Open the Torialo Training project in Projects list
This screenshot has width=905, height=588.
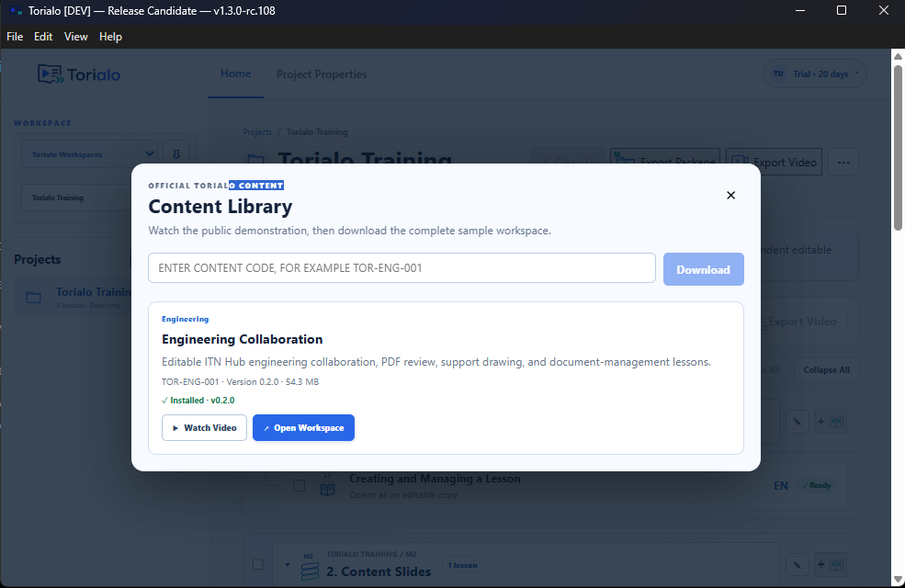click(x=74, y=297)
